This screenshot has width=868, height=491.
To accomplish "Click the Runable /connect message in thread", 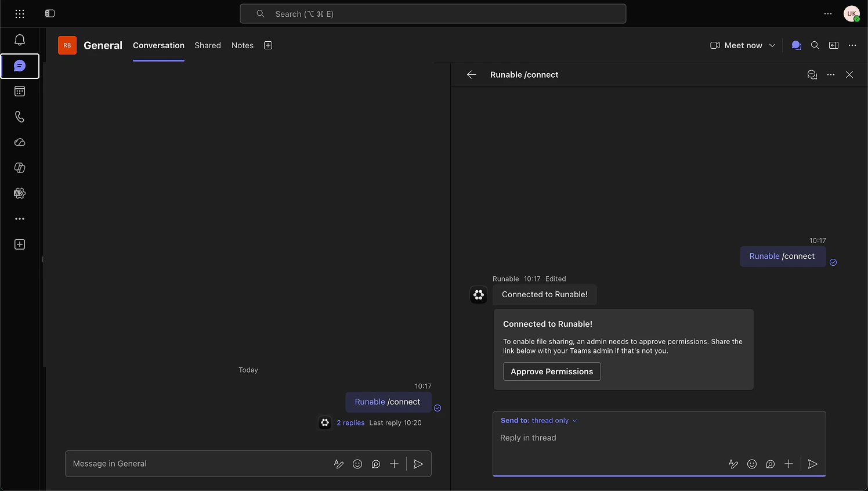I will click(x=783, y=257).
